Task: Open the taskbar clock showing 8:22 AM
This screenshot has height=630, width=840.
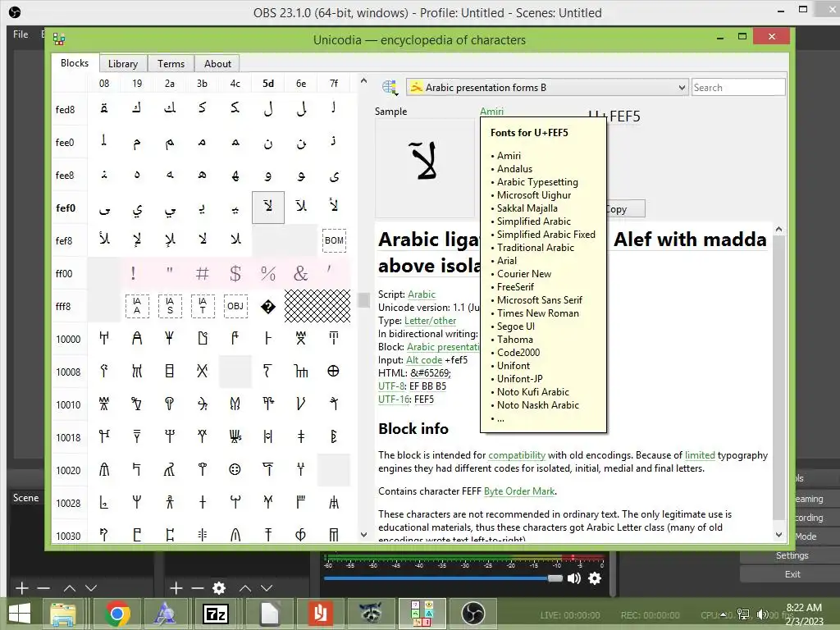Action: pos(804,614)
